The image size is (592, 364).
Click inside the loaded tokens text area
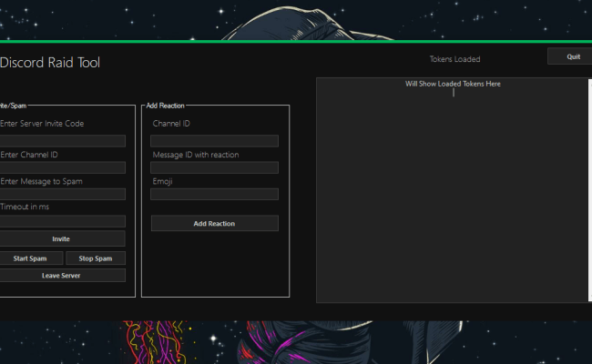coord(452,190)
